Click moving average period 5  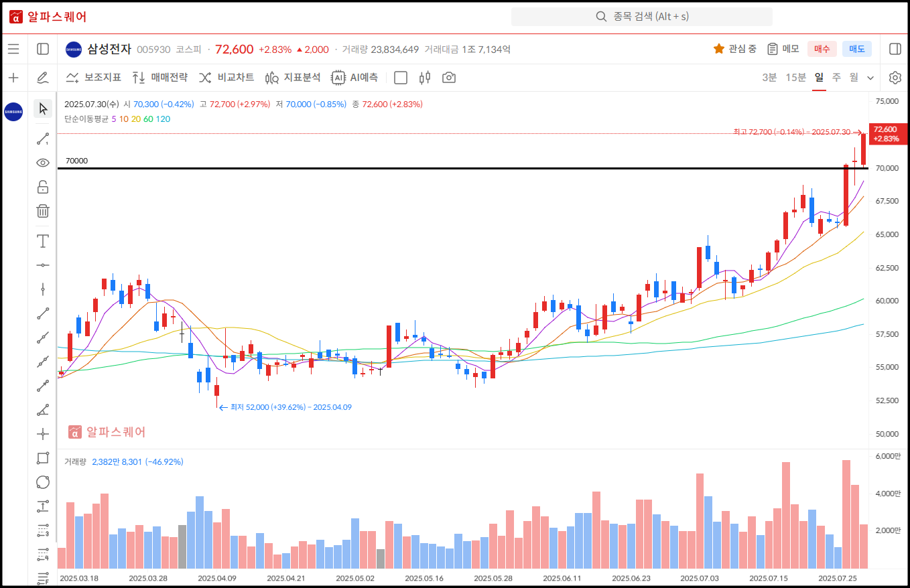tap(114, 119)
